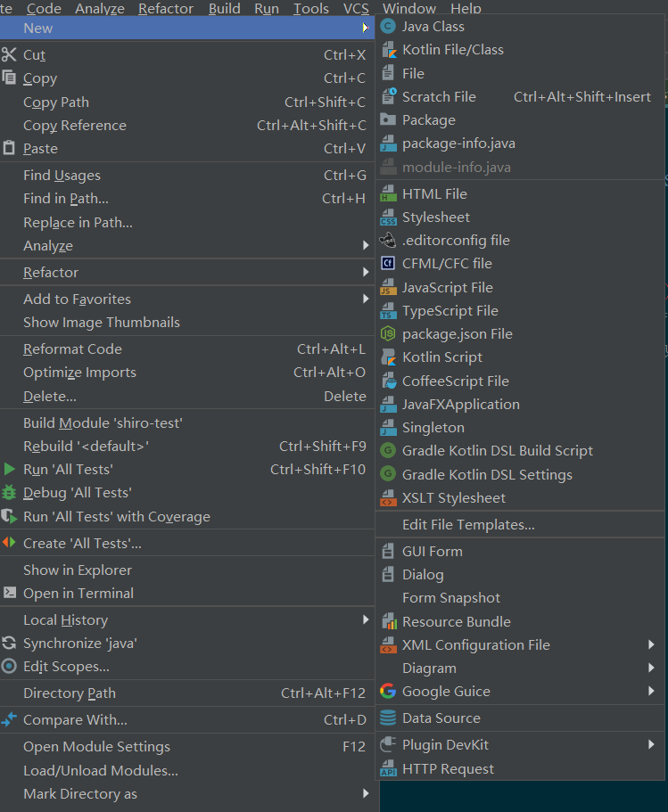Open the Run menu in menu bar
The width and height of the screenshot is (668, 812).
coord(267,8)
